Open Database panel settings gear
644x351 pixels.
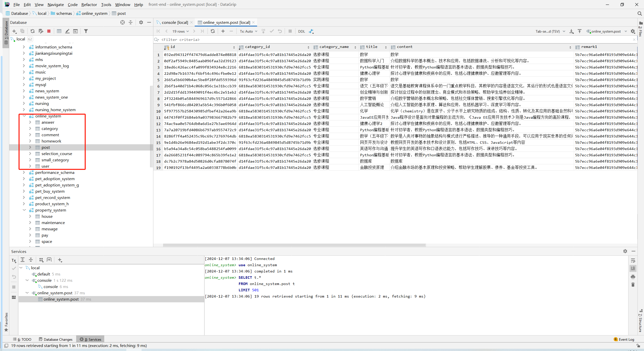[x=141, y=22]
